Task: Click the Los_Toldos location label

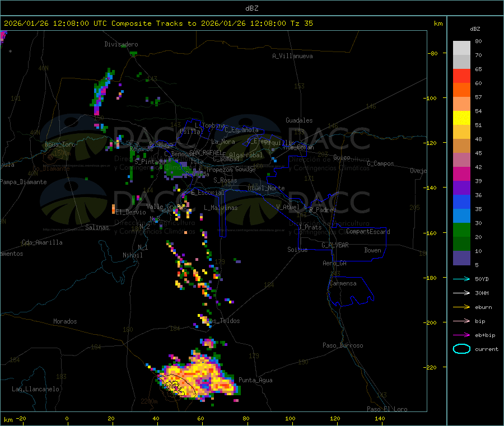Action: coord(223,321)
